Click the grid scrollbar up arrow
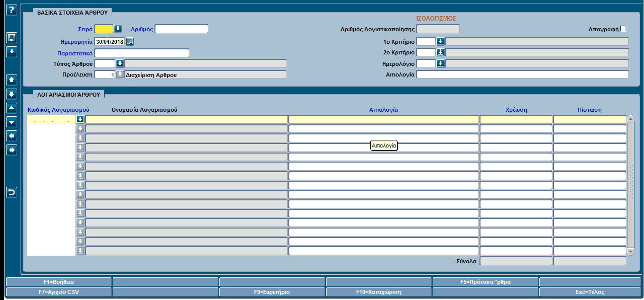The image size is (644, 300). tap(631, 119)
